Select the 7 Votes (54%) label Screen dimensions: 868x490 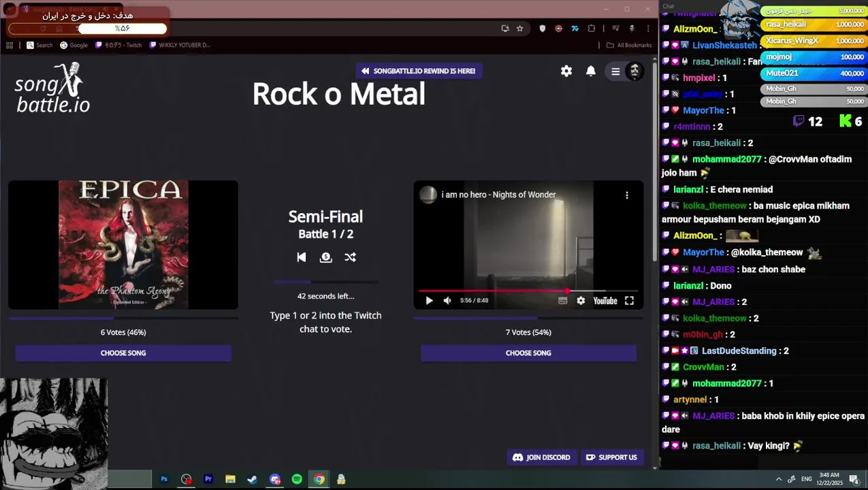click(x=528, y=332)
